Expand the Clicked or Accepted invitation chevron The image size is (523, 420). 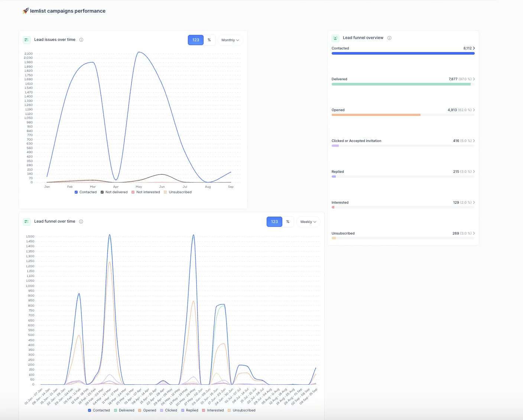[x=474, y=141]
